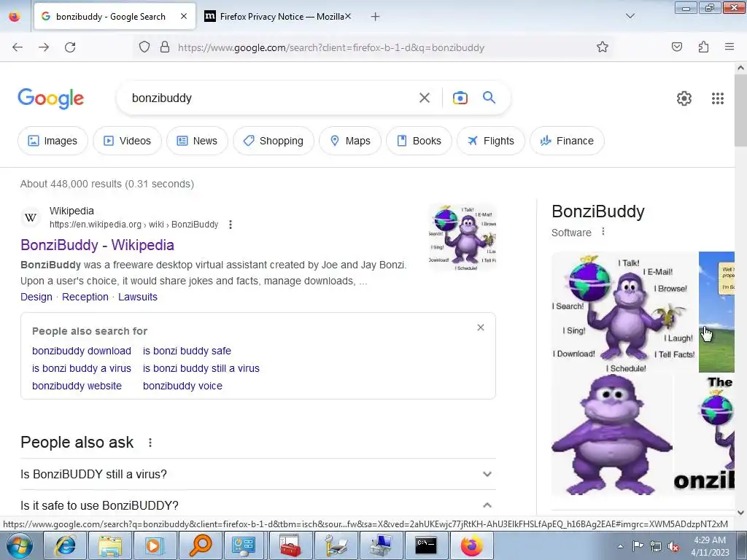This screenshot has width=747, height=560.
Task: Go to Google homepage via logo
Action: coord(51,98)
